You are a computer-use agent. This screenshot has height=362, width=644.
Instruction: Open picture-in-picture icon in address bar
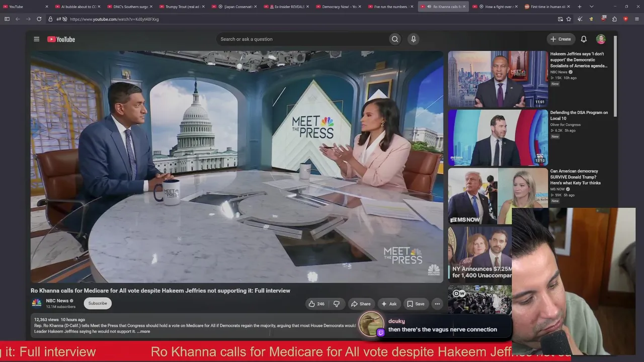560,19
